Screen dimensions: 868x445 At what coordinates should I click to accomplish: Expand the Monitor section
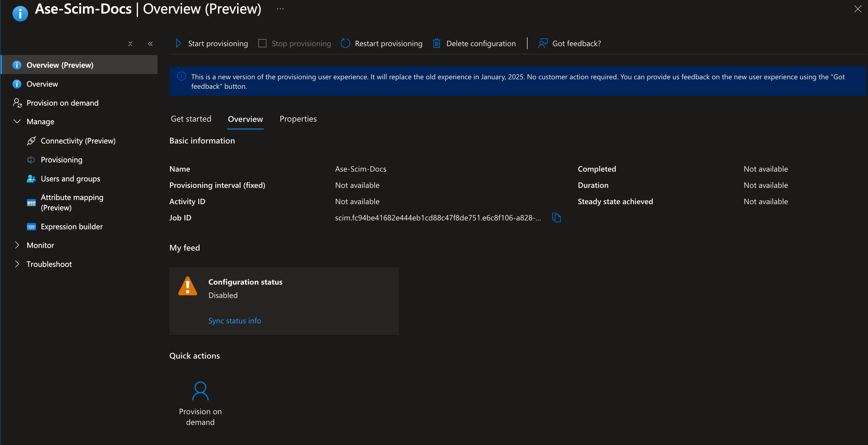pyautogui.click(x=17, y=245)
